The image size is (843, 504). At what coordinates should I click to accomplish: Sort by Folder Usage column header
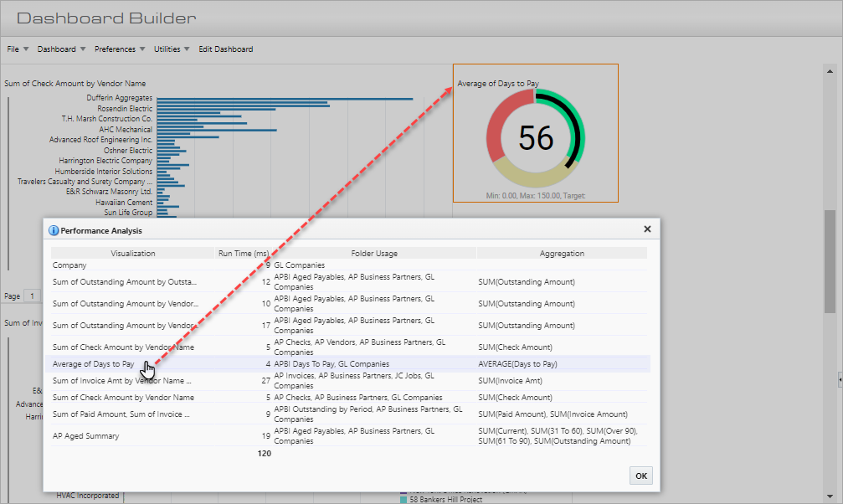point(374,254)
